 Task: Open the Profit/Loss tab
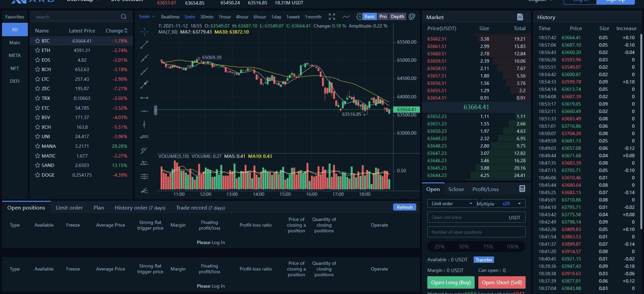coord(485,189)
